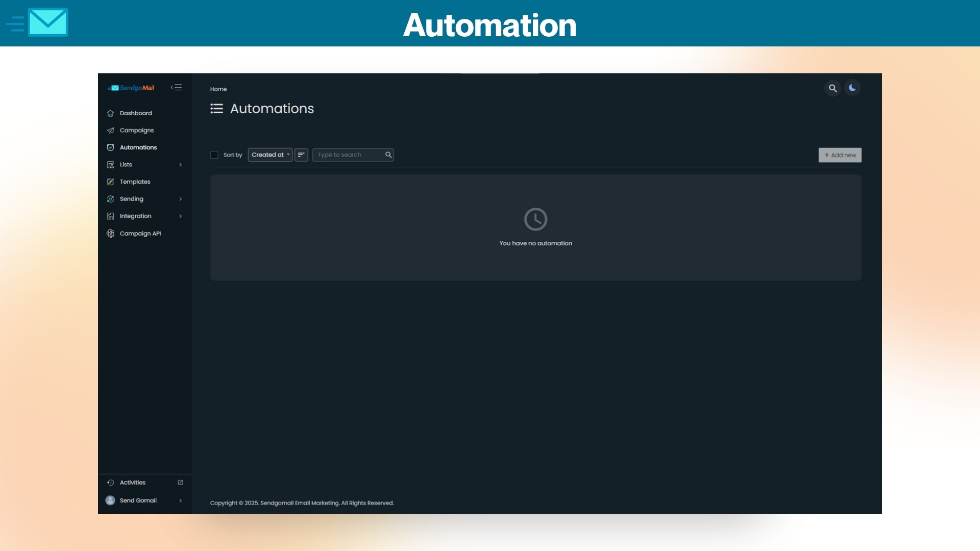This screenshot has height=551, width=980.
Task: Navigate Home via the breadcrumb link
Action: tap(218, 89)
